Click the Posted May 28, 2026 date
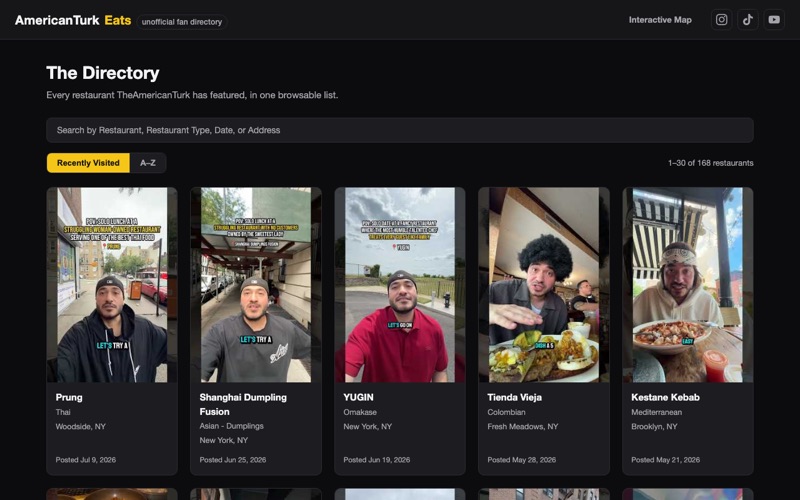Screen dimensions: 800x500 click(x=521, y=460)
